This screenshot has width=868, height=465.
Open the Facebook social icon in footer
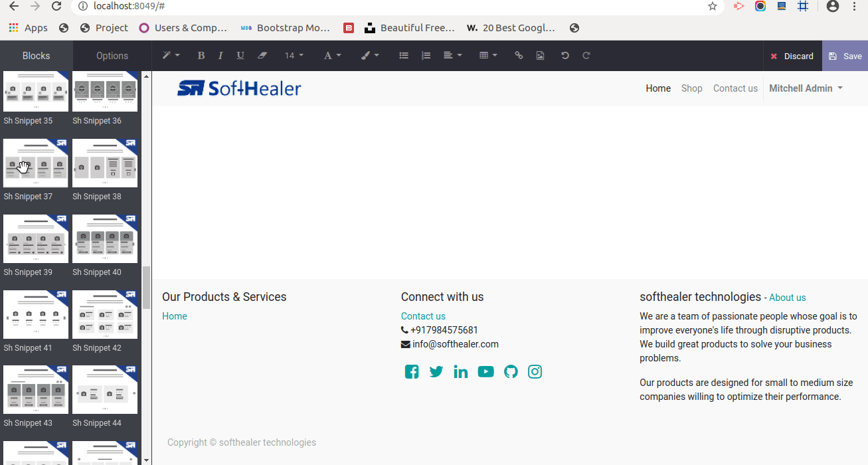(412, 372)
